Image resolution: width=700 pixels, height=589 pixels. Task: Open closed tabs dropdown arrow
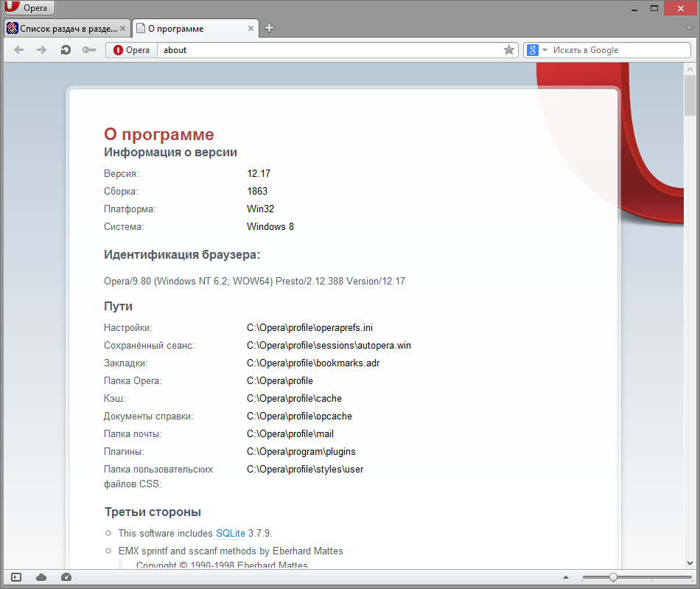tap(689, 28)
